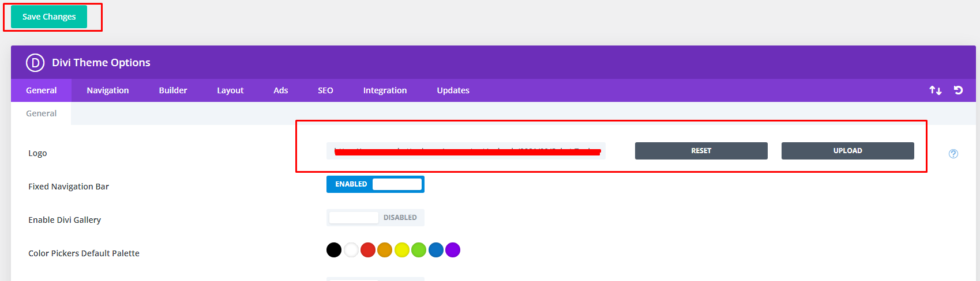Open the Updates tab

453,90
